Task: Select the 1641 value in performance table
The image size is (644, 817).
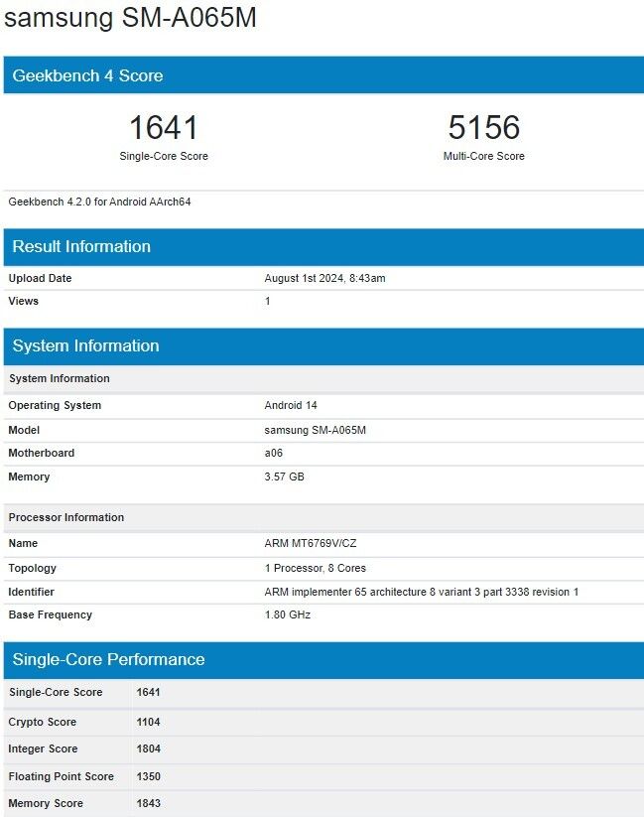Action: pos(148,692)
